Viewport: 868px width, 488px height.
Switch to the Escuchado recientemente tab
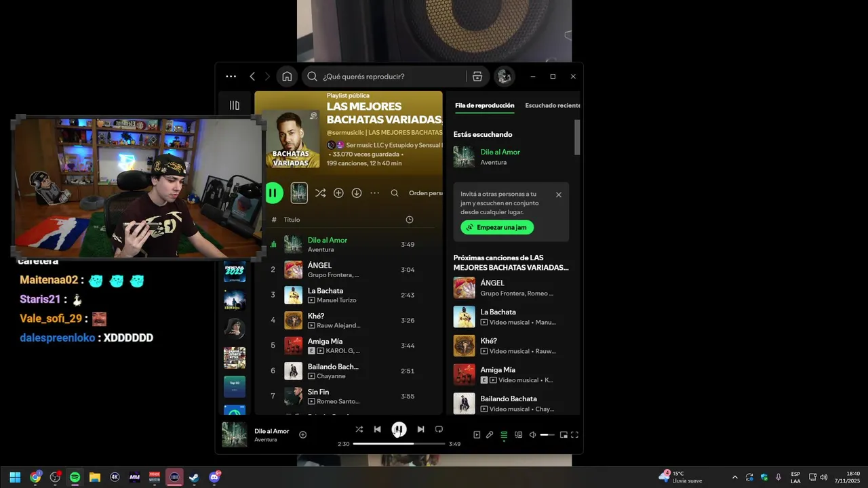553,106
